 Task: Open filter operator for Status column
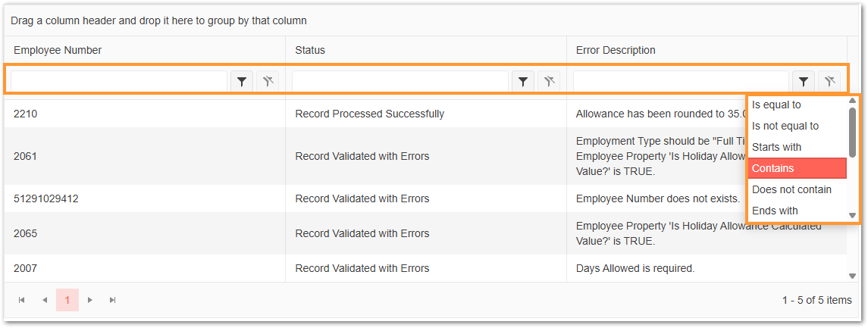(x=523, y=81)
